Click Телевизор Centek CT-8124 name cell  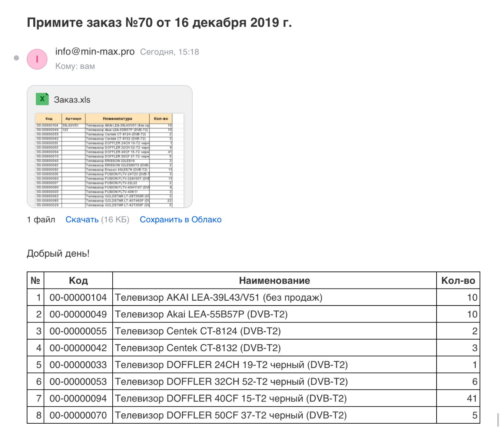point(275,331)
